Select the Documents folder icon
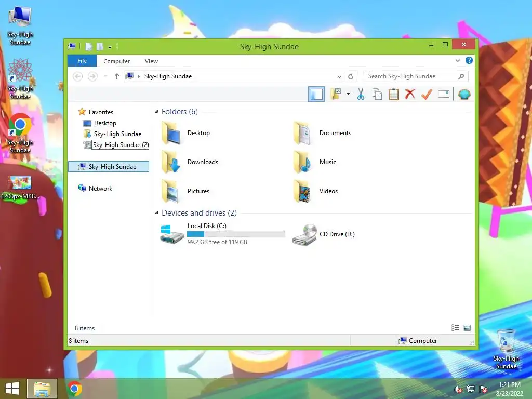Viewport: 532px width, 399px height. click(303, 134)
